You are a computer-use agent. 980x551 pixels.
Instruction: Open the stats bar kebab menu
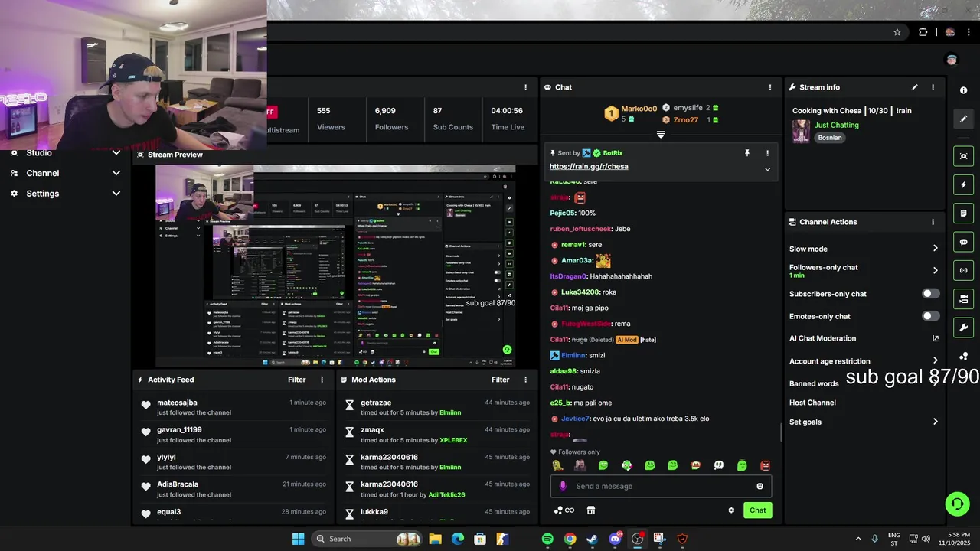(x=525, y=87)
